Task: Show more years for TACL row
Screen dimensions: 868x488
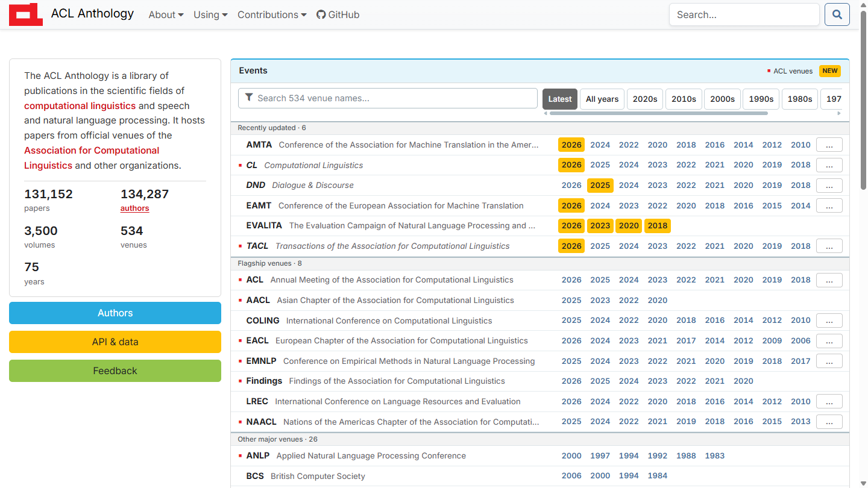Action: pos(829,246)
